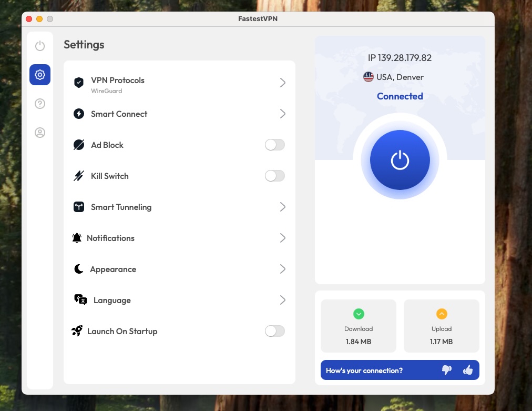Click the power icon in the sidebar
Image resolution: width=532 pixels, height=411 pixels.
pyautogui.click(x=40, y=46)
